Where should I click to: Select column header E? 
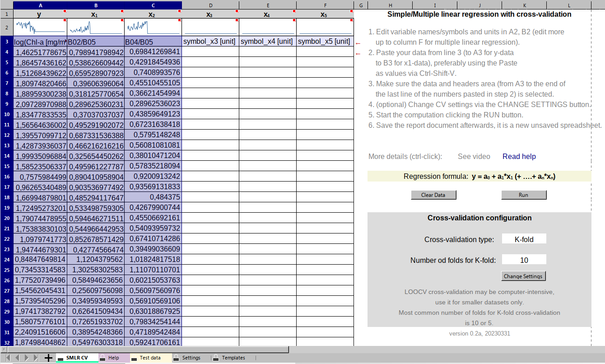point(268,5)
